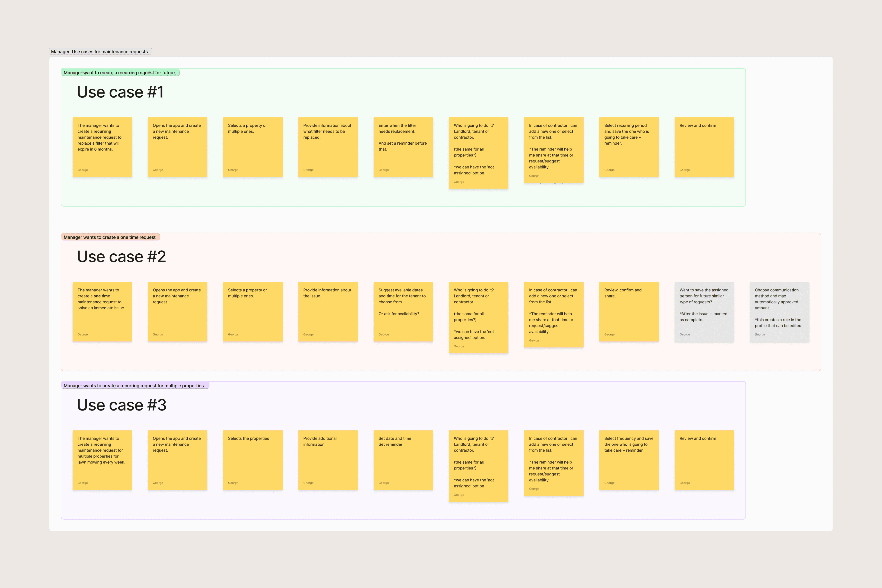Screen dimensions: 882x588
Task: Click the green 'Manager want to create a recurring request for future' label
Action: (x=120, y=73)
